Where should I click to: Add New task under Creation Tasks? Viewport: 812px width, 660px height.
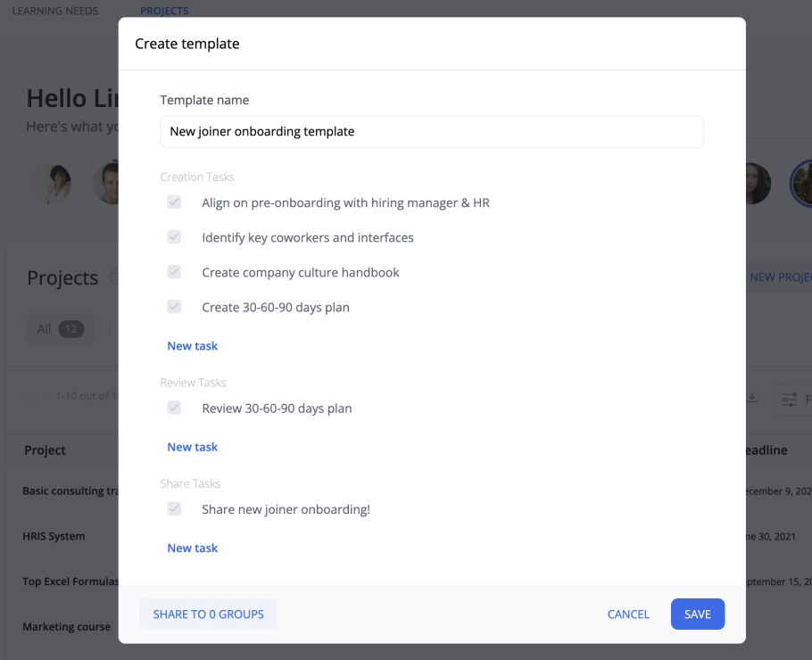click(193, 346)
